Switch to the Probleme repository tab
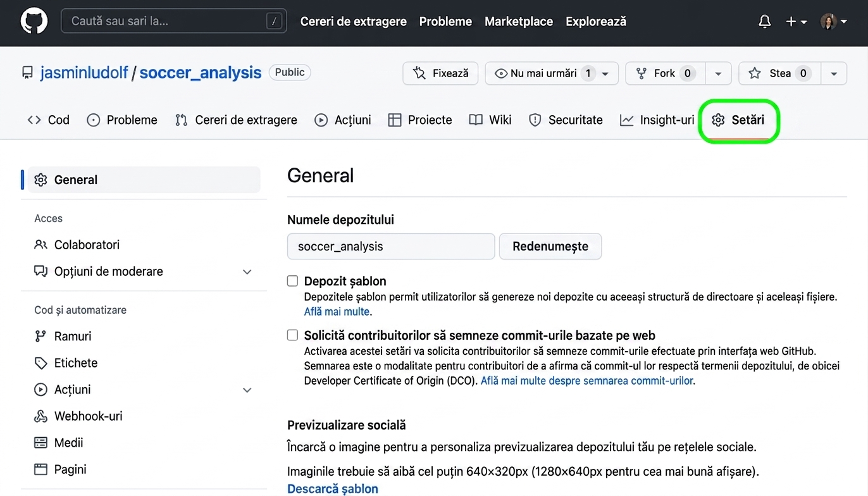The height and width of the screenshot is (496, 868). (x=122, y=120)
